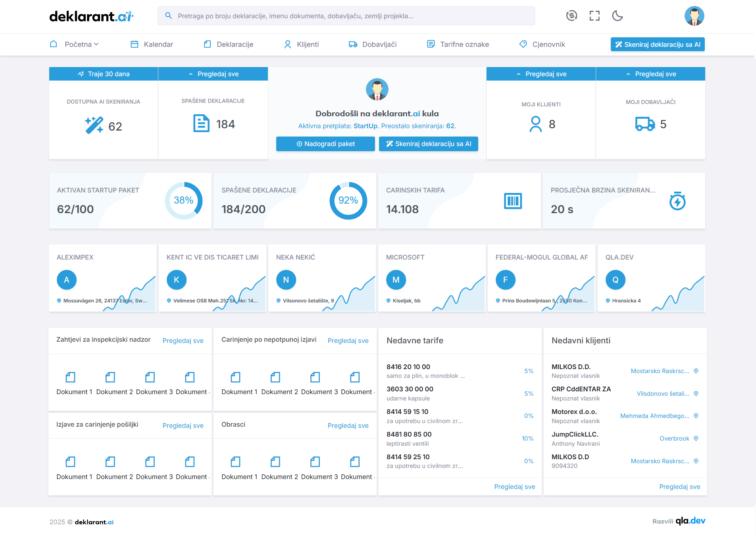756x537 pixels.
Task: Click the barcode icon in Carinskih tarifa
Action: (513, 201)
